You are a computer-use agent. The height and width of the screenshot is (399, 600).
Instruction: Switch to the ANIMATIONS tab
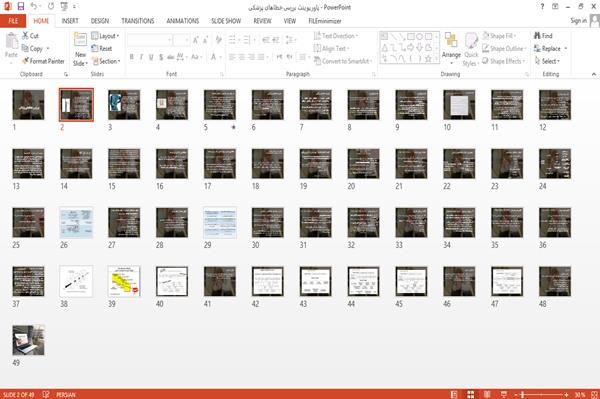(183, 21)
